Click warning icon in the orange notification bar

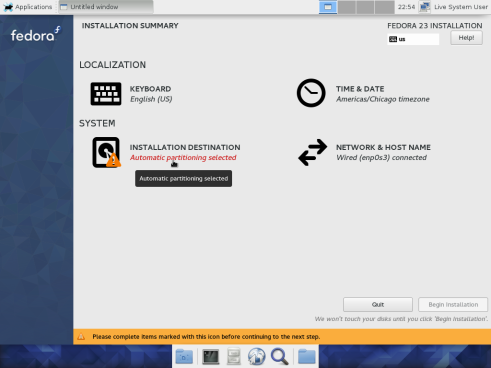pyautogui.click(x=81, y=337)
